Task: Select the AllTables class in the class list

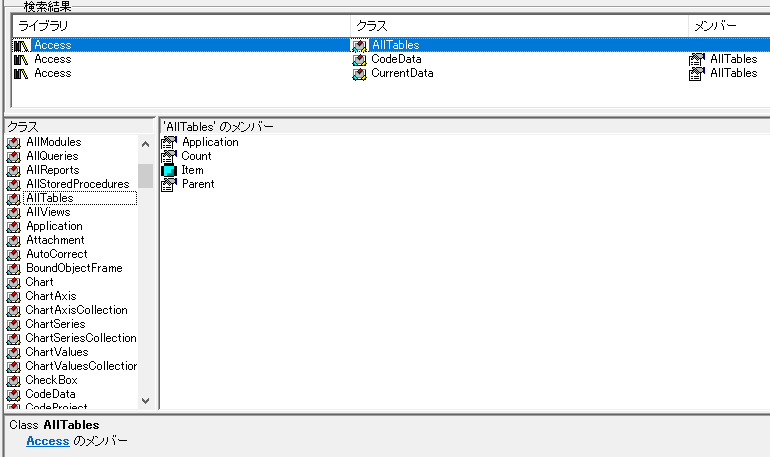Action: pyautogui.click(x=50, y=198)
